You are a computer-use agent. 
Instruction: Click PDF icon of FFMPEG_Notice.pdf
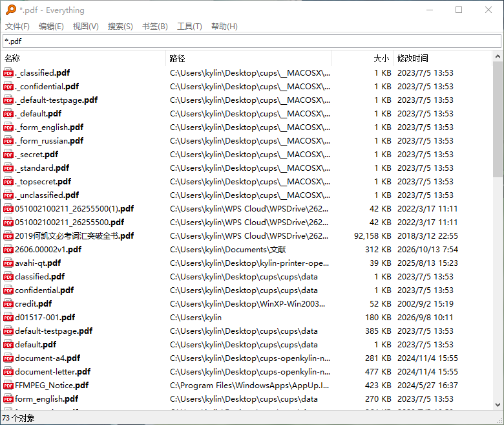pyautogui.click(x=8, y=386)
